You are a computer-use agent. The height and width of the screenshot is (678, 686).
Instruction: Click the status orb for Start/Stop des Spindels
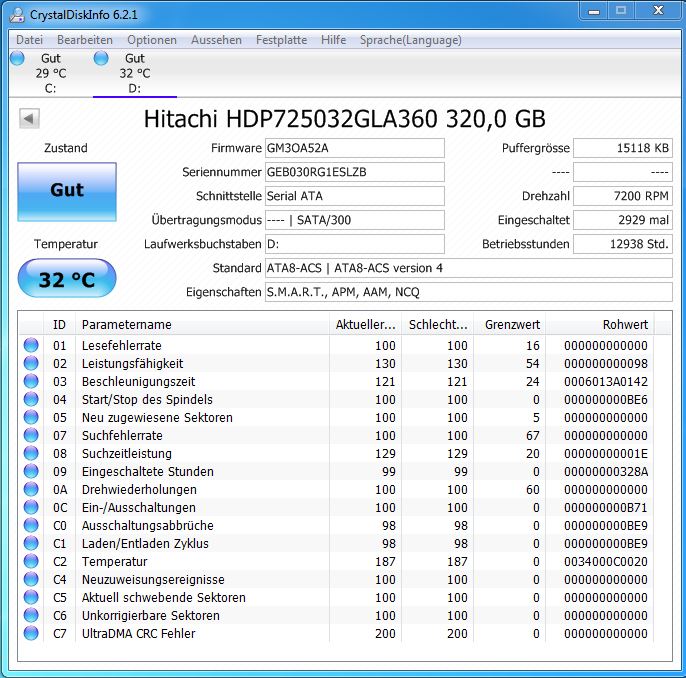[x=31, y=399]
